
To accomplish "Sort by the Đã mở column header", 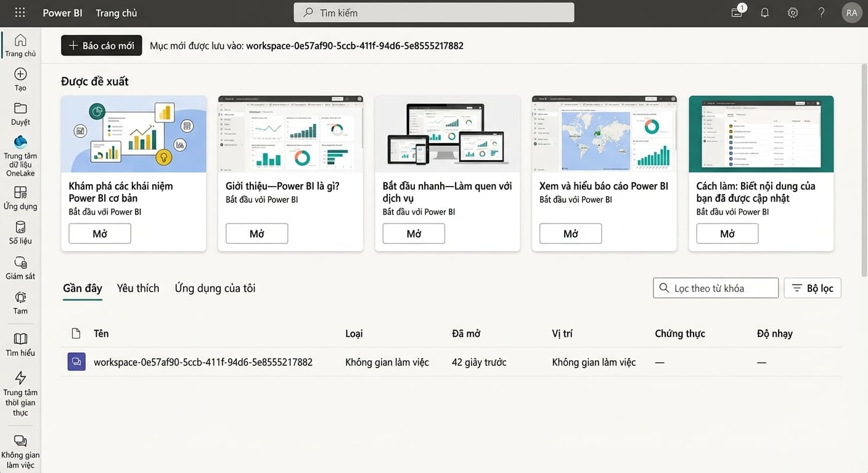I will click(466, 333).
